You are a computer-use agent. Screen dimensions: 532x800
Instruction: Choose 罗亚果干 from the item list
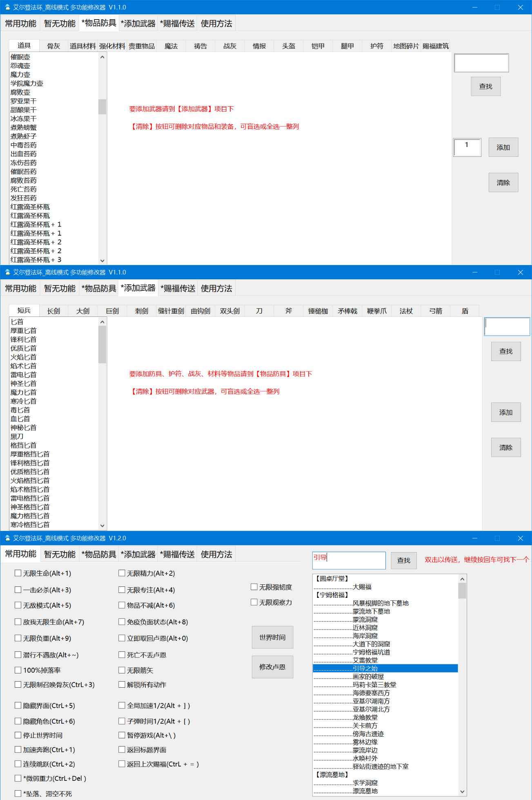23,101
